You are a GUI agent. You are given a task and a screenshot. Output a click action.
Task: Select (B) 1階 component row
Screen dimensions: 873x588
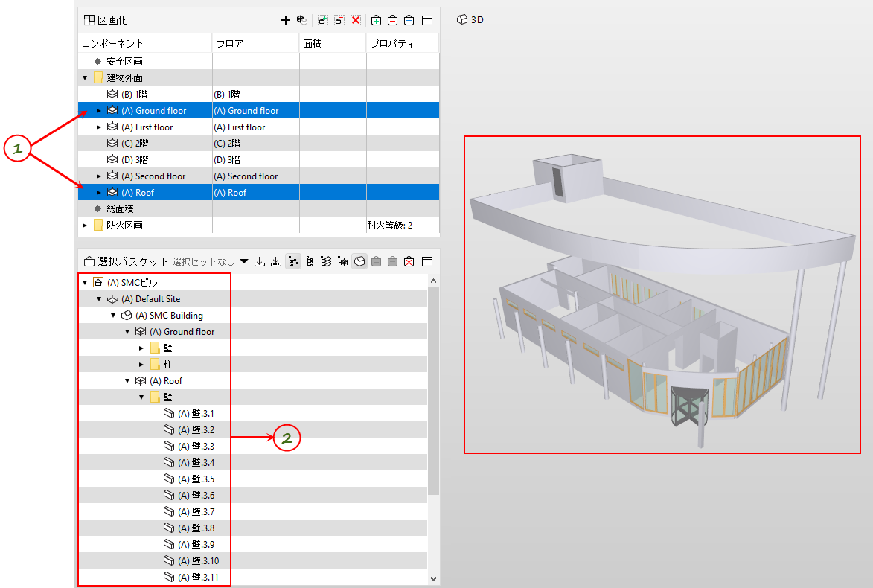[x=258, y=94]
